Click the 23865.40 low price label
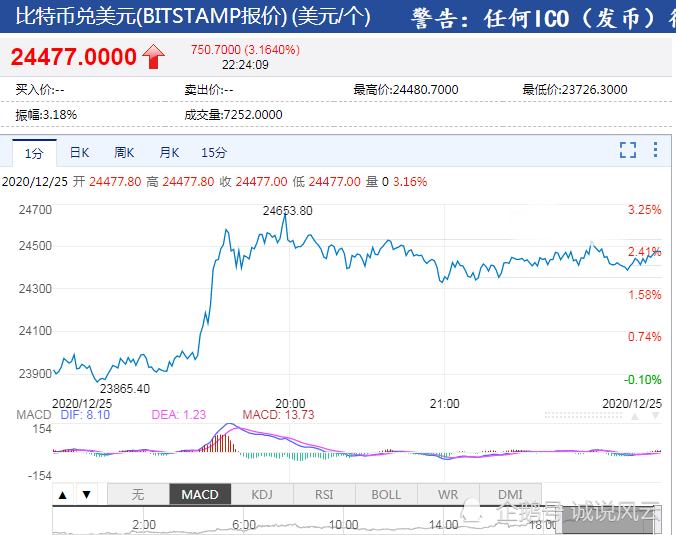This screenshot has width=676, height=535. coord(125,389)
